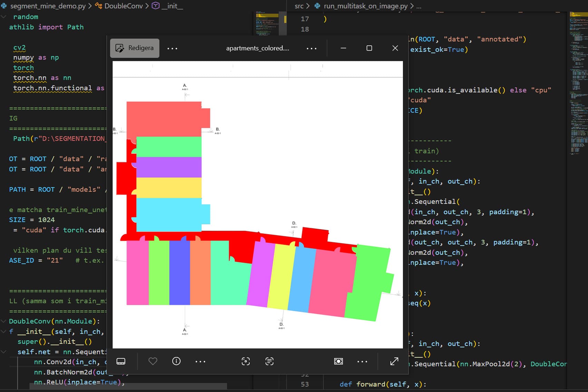This screenshot has width=588, height=392.
Task: Click the framed-photo icon in bottom bar
Action: (339, 361)
